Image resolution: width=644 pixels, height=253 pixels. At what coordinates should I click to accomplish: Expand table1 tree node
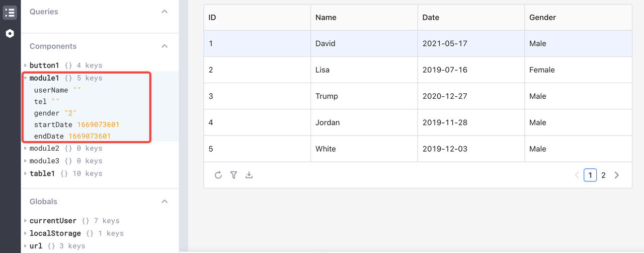26,173
